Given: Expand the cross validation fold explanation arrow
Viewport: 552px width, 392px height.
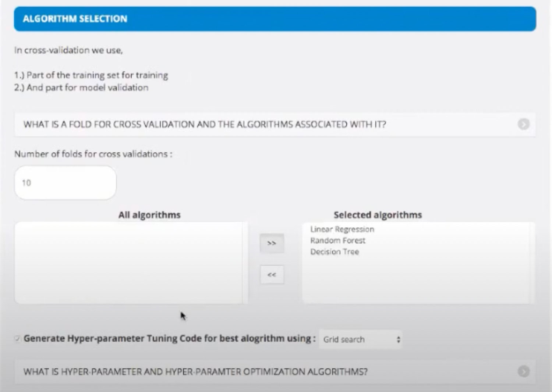Looking at the screenshot, I should click(x=523, y=124).
